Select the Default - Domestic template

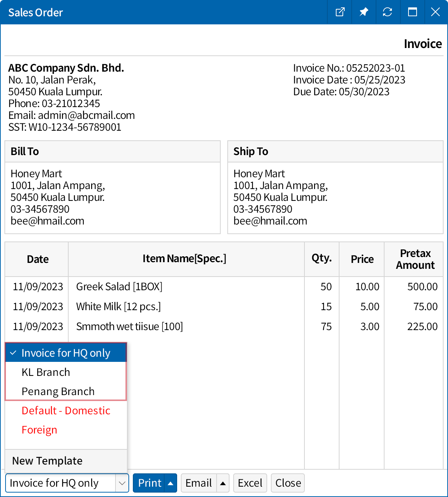66,411
